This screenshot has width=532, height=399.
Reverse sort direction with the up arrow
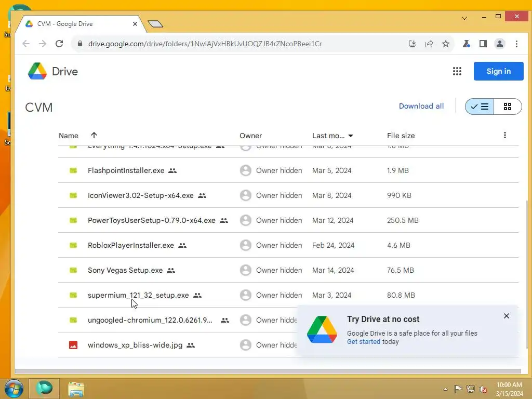coord(94,136)
